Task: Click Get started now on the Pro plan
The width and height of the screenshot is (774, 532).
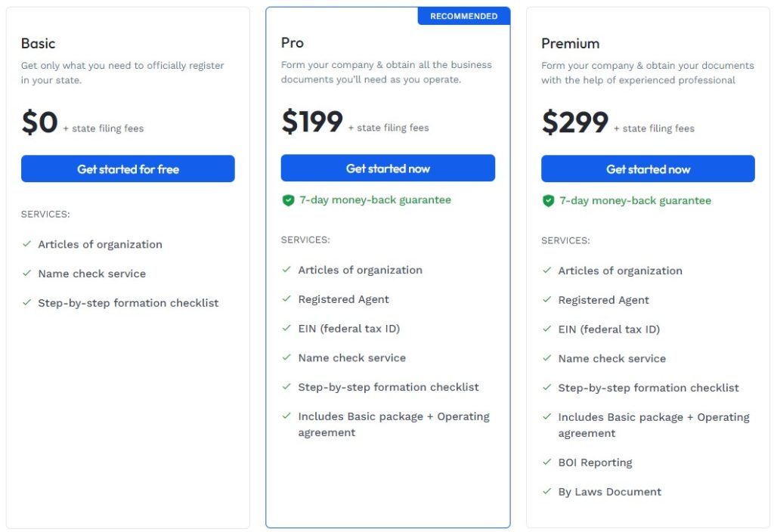Action: point(388,168)
